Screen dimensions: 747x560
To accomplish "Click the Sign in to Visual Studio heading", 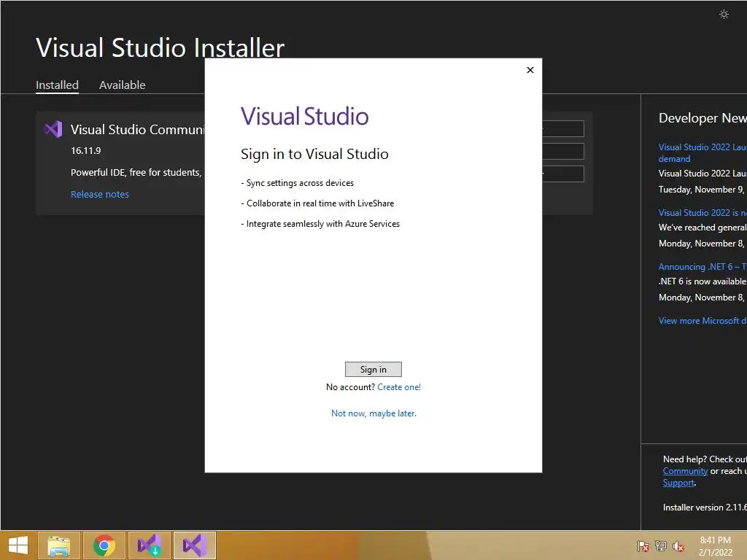I will pyautogui.click(x=314, y=154).
